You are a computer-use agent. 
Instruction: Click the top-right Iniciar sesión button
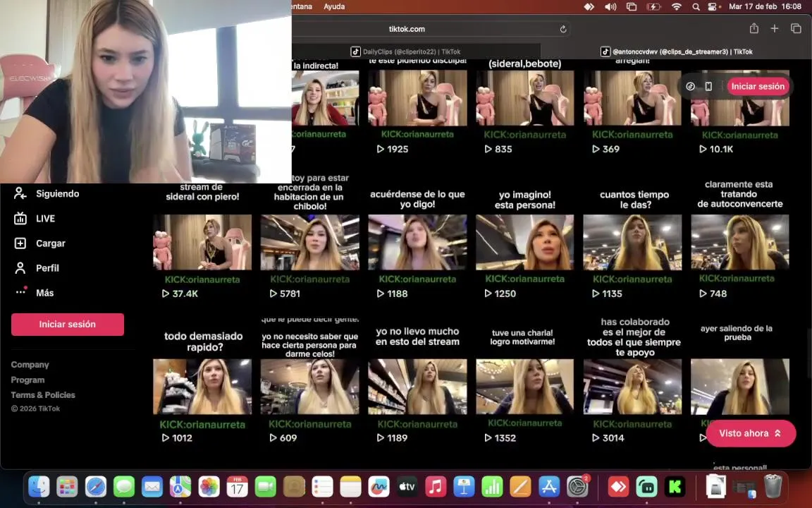758,87
